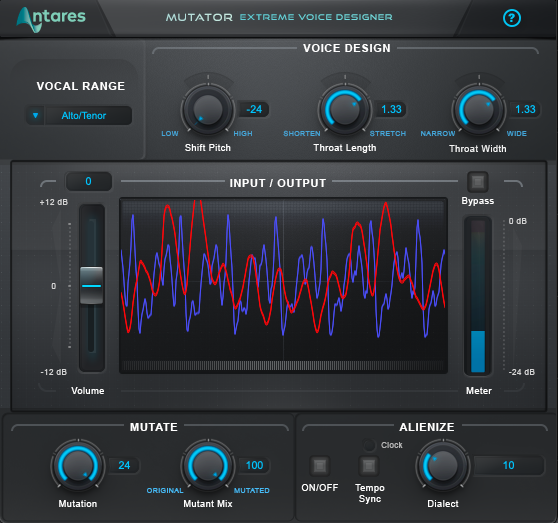The height and width of the screenshot is (523, 558).
Task: Toggle the Tempo Sync button
Action: 369,466
